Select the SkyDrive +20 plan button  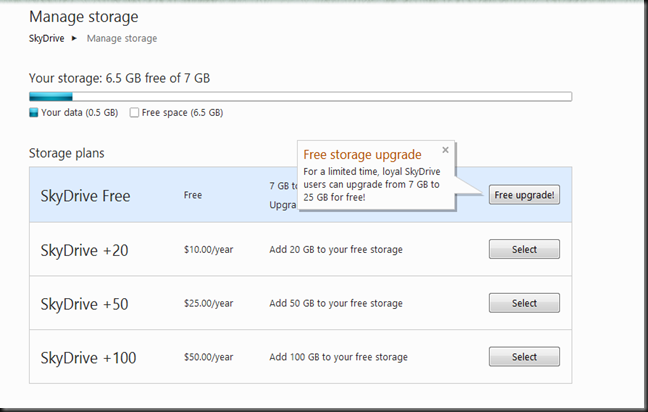tap(524, 249)
